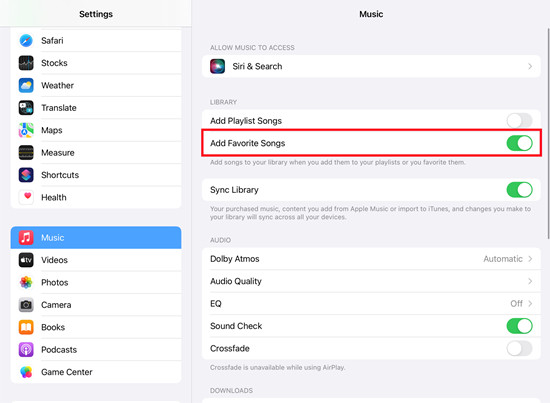Tap the Books app icon
Viewport: 550px width, 403px height.
pos(26,327)
